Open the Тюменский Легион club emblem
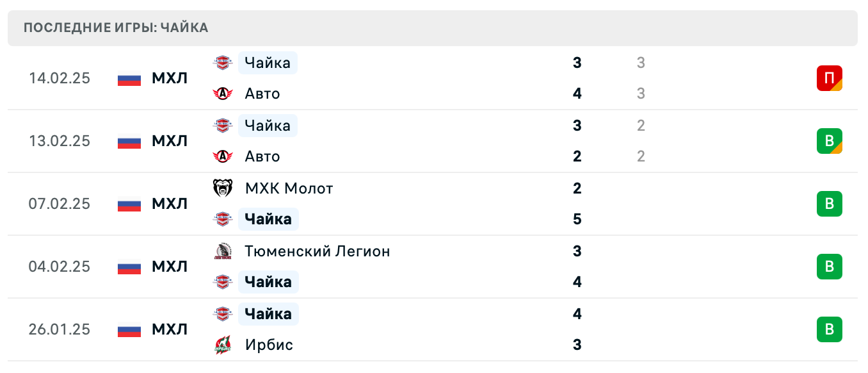Image resolution: width=868 pixels, height=373 pixels. coord(222,251)
